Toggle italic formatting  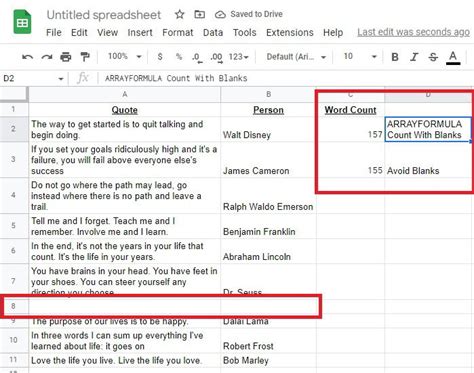pyautogui.click(x=414, y=57)
